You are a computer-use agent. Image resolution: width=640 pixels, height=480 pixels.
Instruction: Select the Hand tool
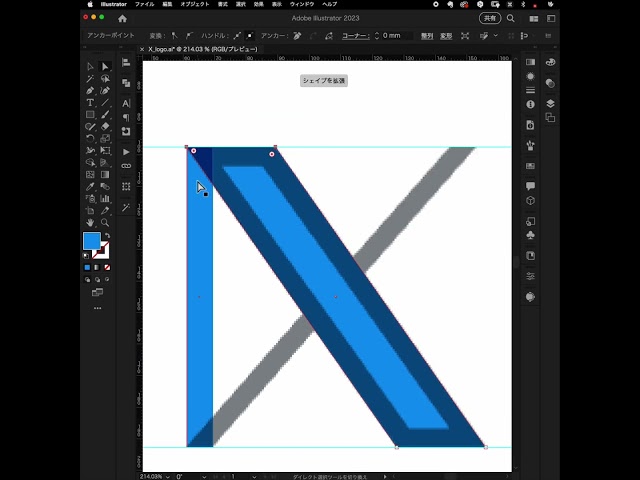pyautogui.click(x=90, y=222)
